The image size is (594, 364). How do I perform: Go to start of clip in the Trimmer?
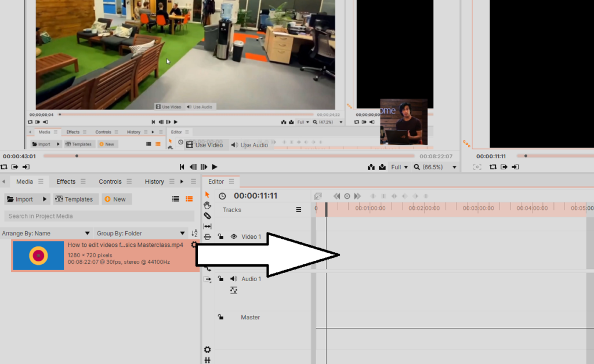pos(182,167)
